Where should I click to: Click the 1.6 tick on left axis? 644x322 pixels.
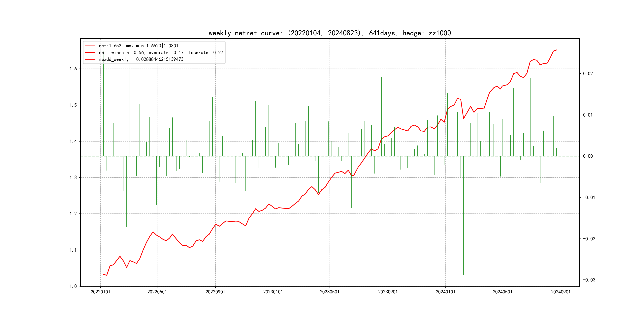tap(73, 69)
